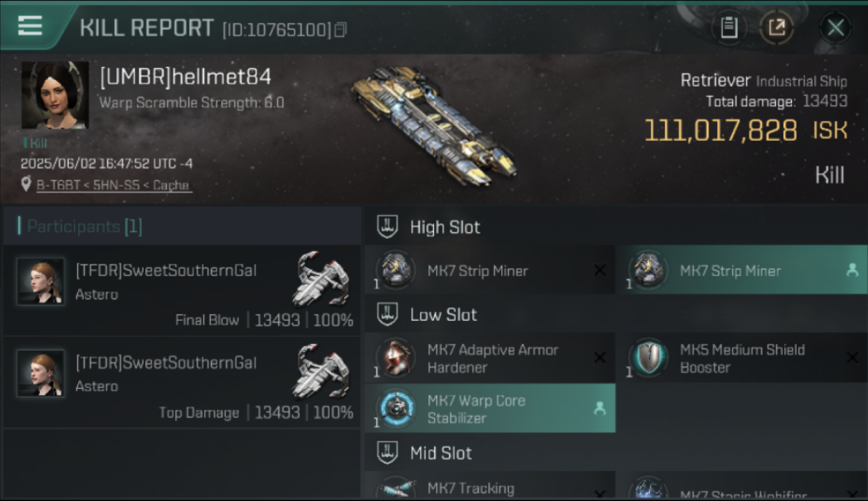
Task: Click the B-T6BT location link
Action: coord(114,185)
